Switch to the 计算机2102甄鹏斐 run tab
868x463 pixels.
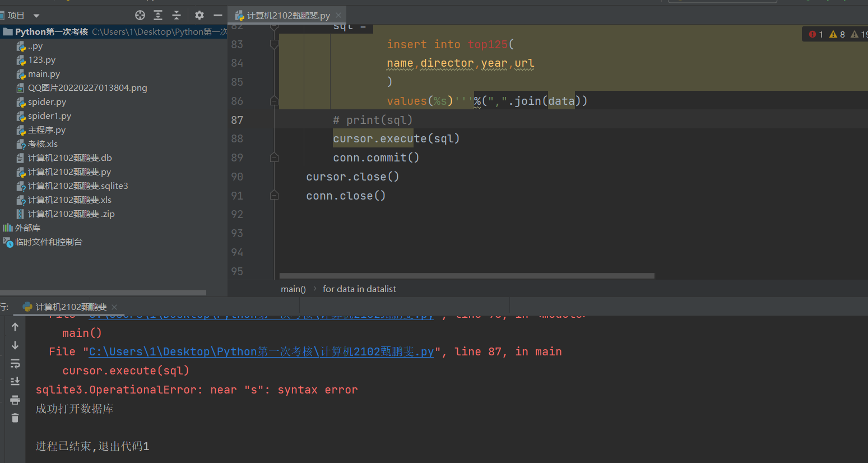coord(71,307)
